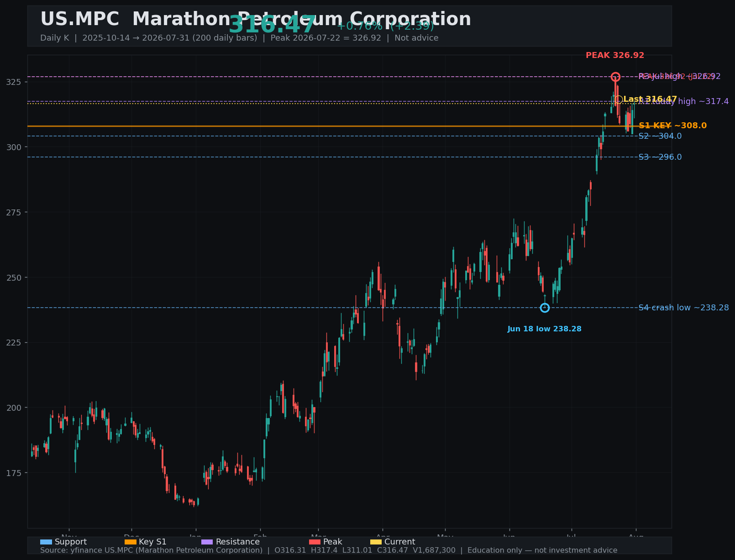The width and height of the screenshot is (735, 560).
Task: Click the purple Resistance legend swatch
Action: (207, 542)
